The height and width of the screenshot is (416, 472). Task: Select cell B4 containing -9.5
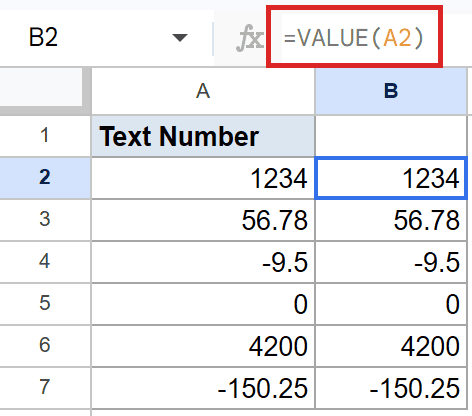coord(391,262)
